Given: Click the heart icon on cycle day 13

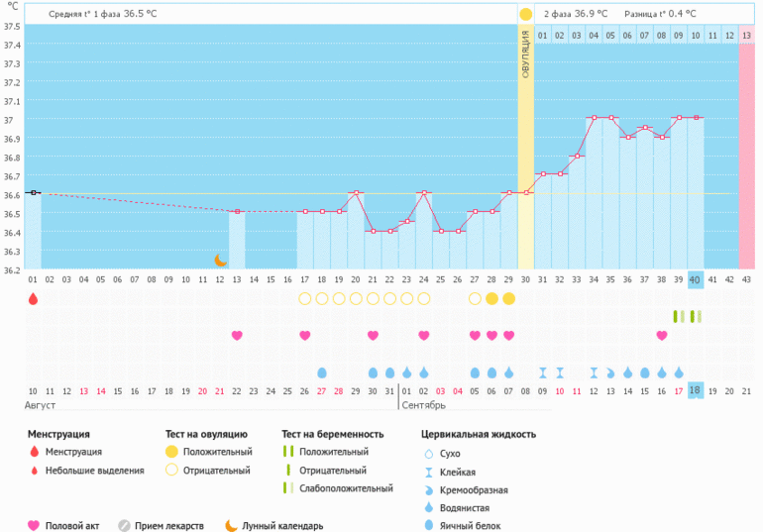Looking at the screenshot, I should coord(237,336).
